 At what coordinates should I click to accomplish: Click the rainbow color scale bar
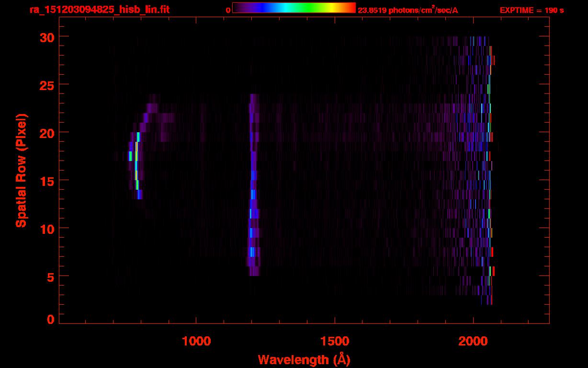pyautogui.click(x=294, y=8)
